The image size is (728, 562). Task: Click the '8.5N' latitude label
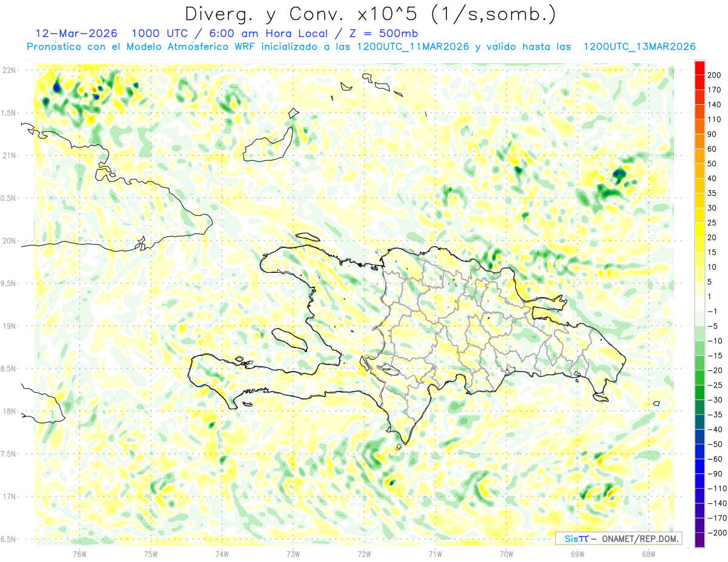tap(9, 369)
